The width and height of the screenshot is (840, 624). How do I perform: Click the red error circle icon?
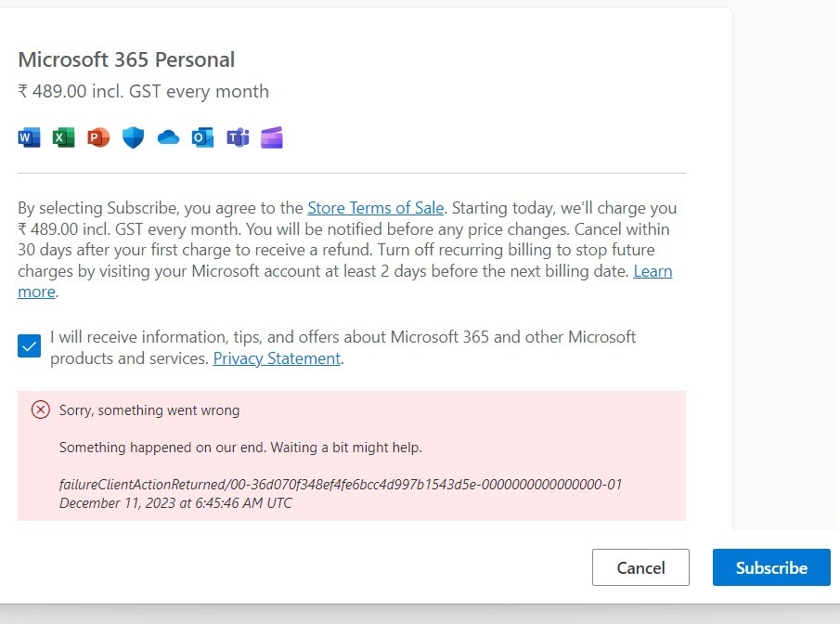coord(40,409)
